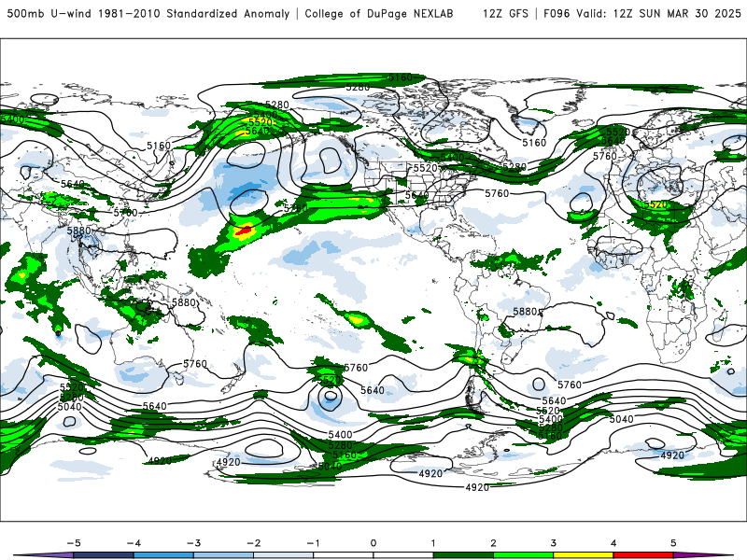Viewport: 747px width, 560px height.
Task: Click the colorbar tick label "-5"
Action: (x=74, y=543)
